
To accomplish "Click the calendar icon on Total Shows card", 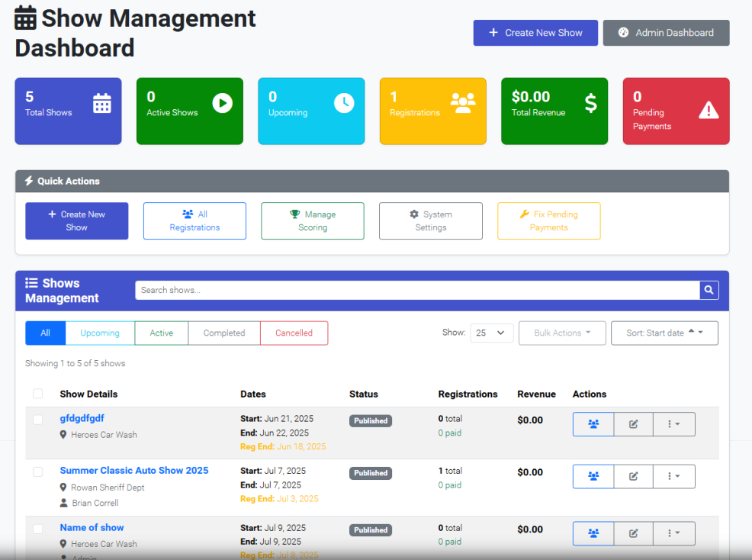I will click(x=102, y=102).
